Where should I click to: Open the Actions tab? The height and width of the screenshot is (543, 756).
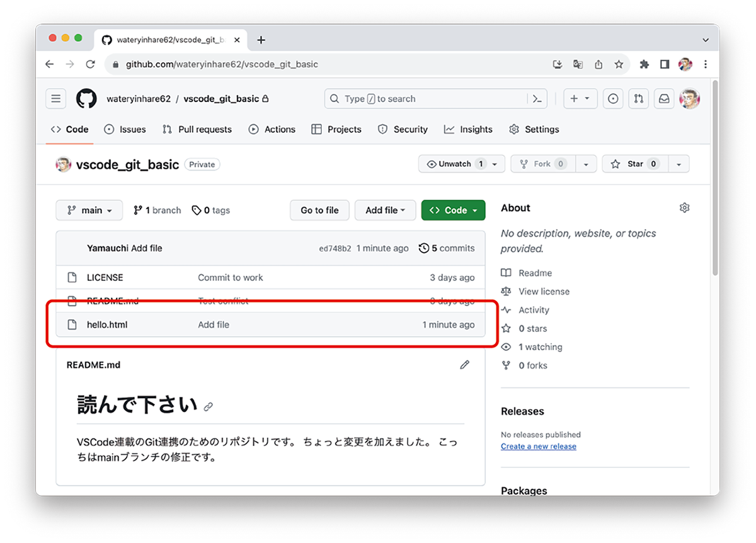272,129
